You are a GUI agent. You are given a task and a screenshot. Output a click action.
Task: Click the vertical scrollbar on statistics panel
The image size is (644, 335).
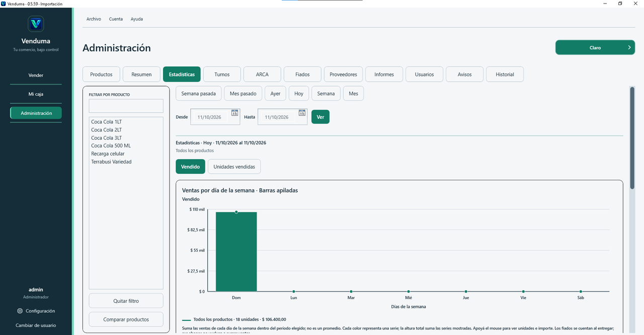click(632, 131)
